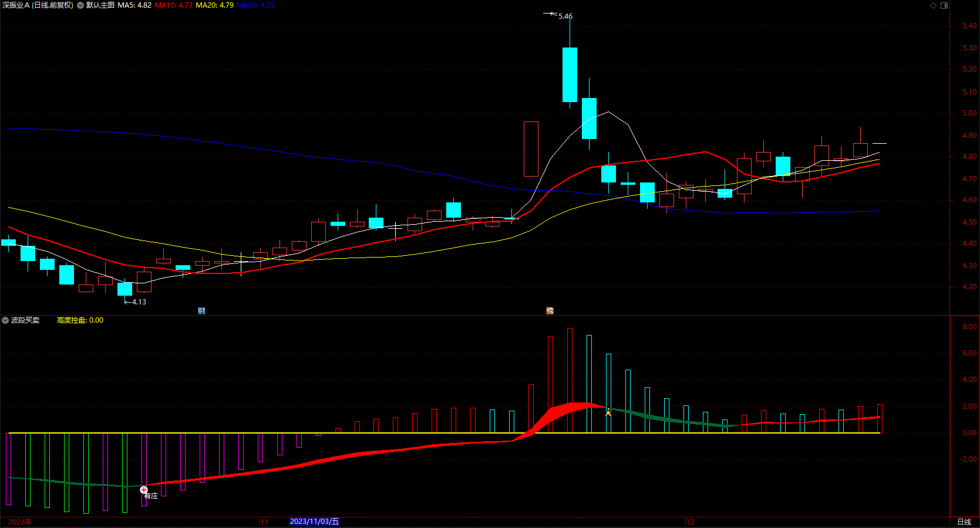Screen dimensions: 980x528
Task: Click the -2.00 indicator axis label
Action: tap(969, 459)
